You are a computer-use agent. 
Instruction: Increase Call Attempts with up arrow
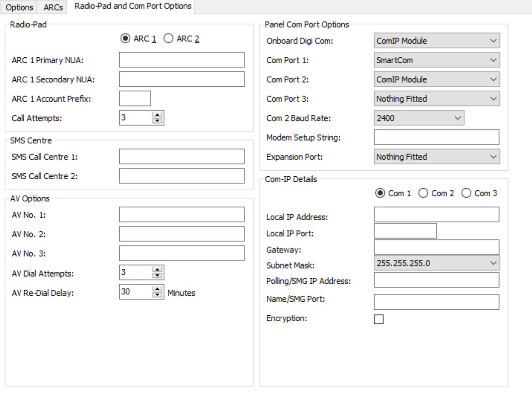(158, 115)
